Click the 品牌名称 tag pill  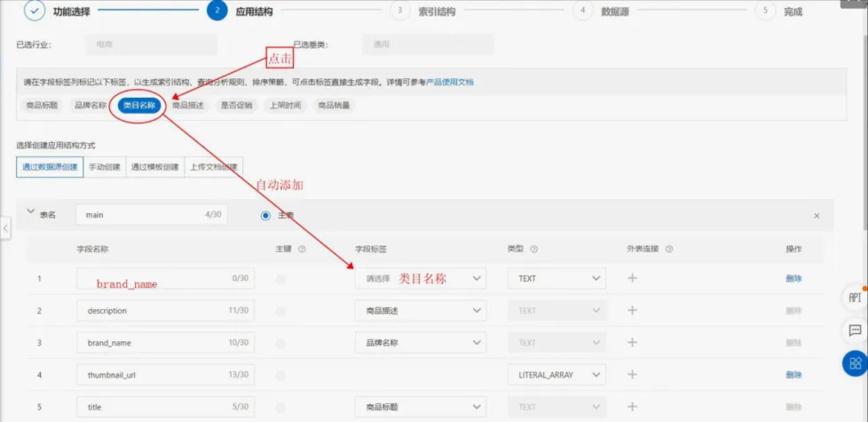91,105
